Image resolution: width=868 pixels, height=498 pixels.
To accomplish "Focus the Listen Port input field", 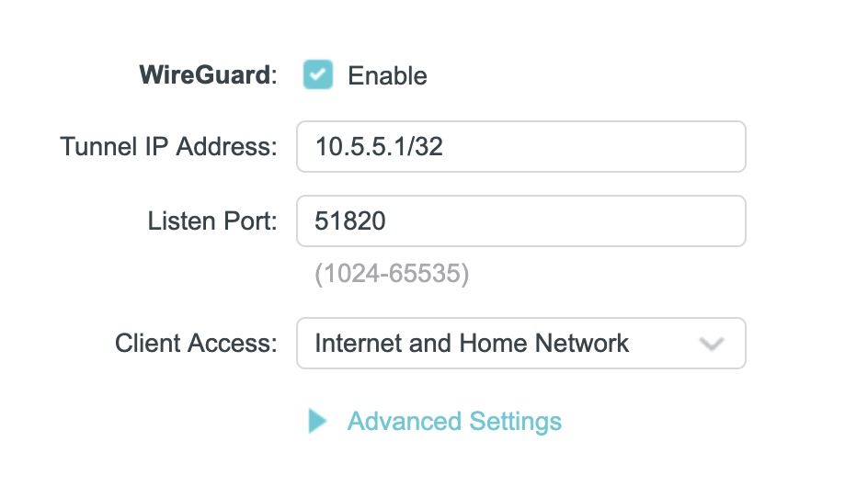I will tap(520, 221).
